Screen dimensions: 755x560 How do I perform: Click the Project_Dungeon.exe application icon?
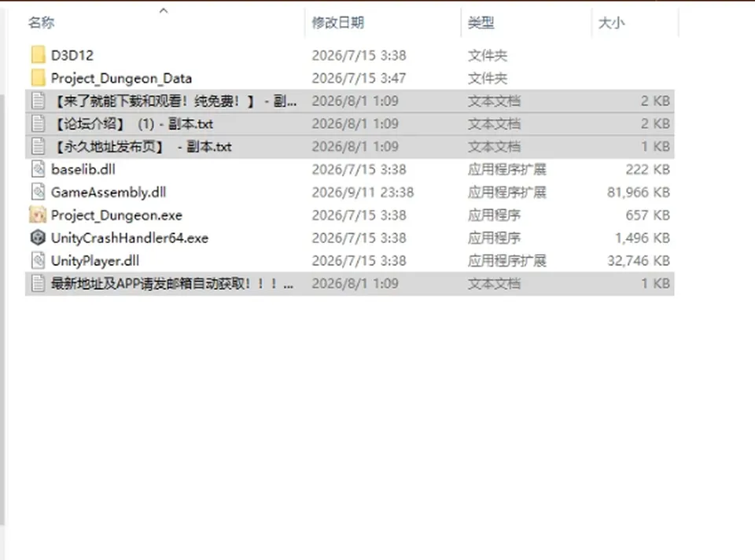click(x=38, y=215)
